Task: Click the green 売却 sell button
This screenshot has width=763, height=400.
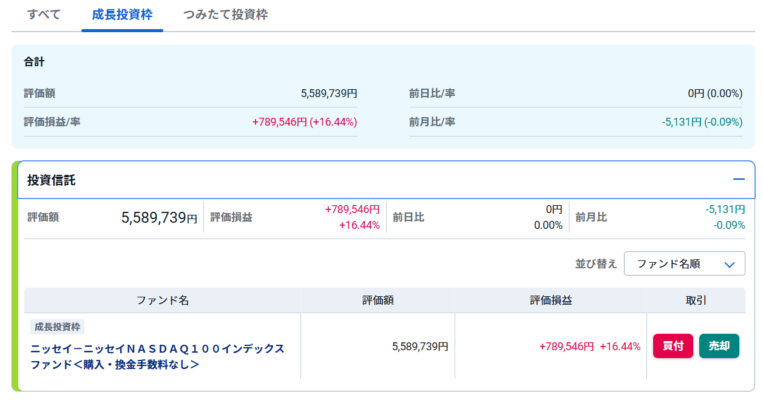Action: pyautogui.click(x=719, y=346)
